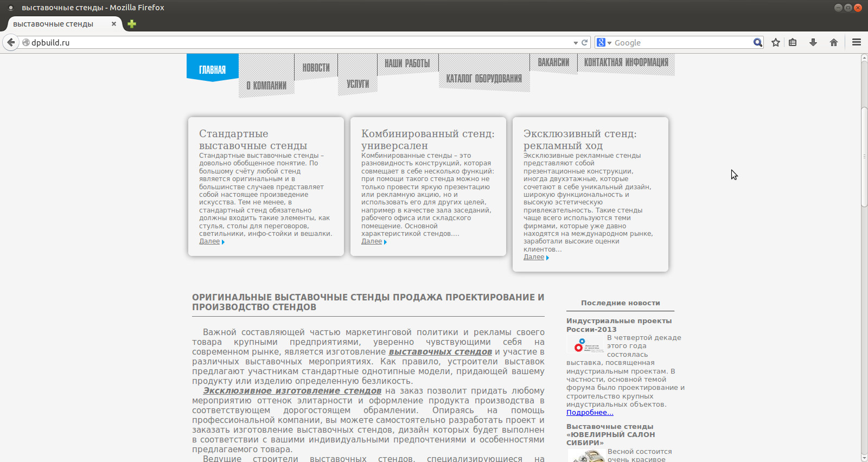Click Далее under Стандартные выставочные стенды
868x462 pixels.
coord(210,241)
